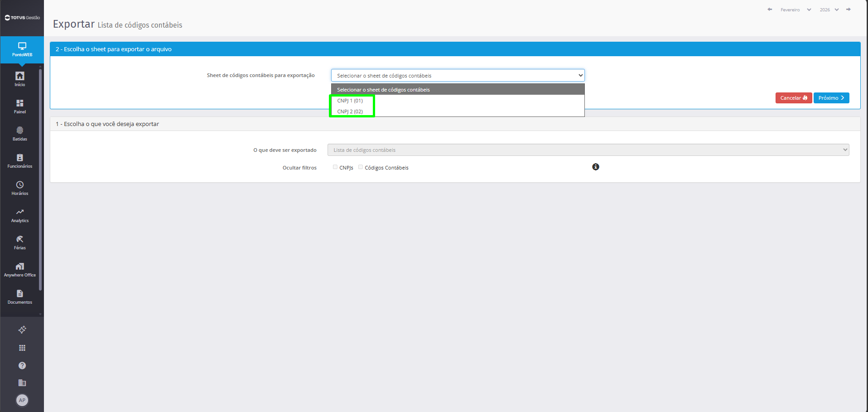
Task: Click the info icon beside filters
Action: coord(595,167)
